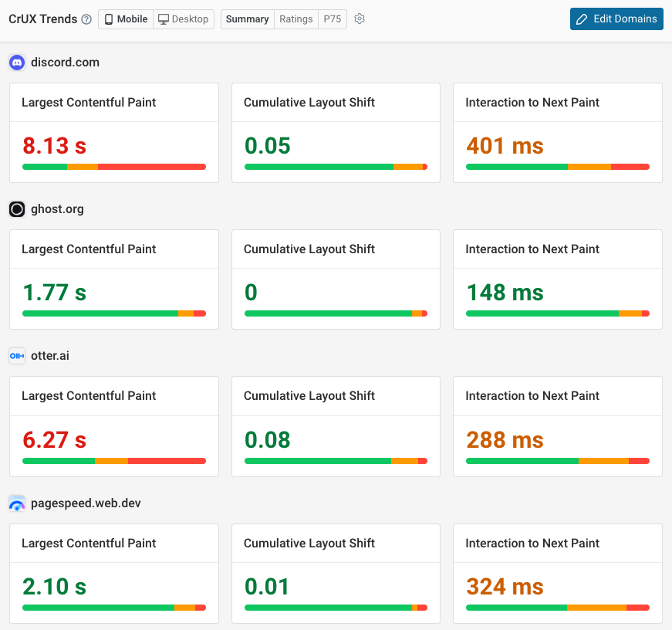672x630 pixels.
Task: Click the otter.ai logo icon
Action: click(x=17, y=356)
